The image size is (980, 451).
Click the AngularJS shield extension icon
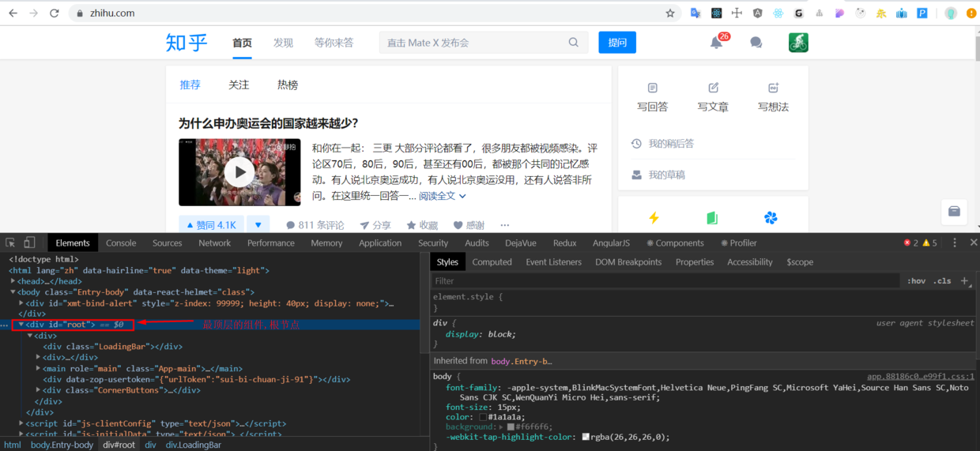pyautogui.click(x=757, y=13)
